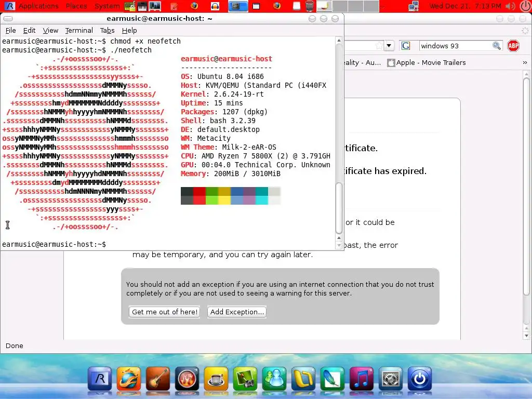Click the network connection tray icon

[414, 6]
